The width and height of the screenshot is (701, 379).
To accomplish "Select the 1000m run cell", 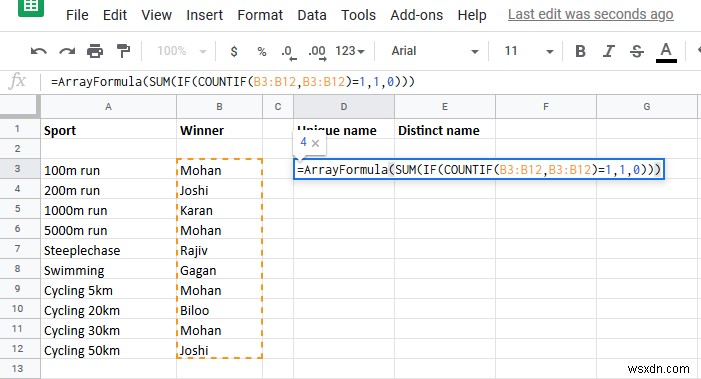I will click(x=108, y=209).
